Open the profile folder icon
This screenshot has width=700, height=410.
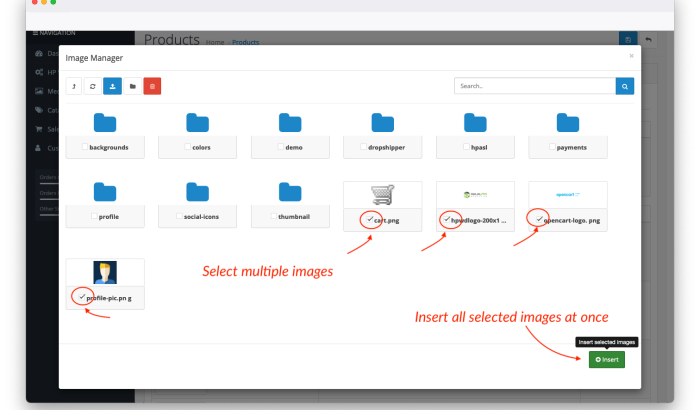(105, 192)
